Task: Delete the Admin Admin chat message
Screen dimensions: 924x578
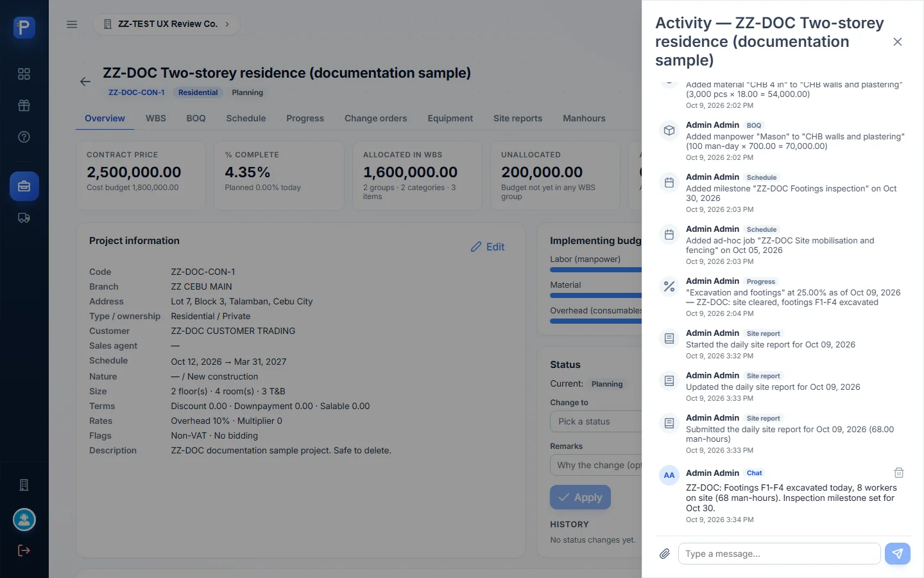Action: pyautogui.click(x=899, y=473)
